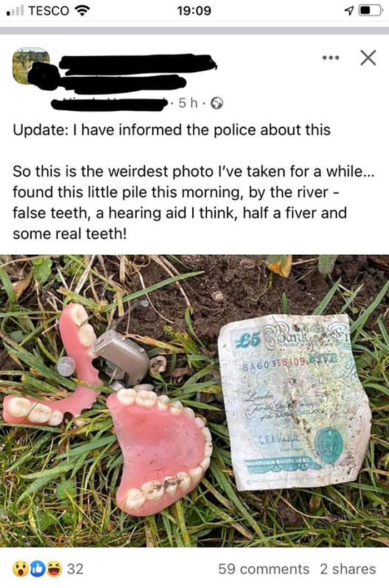Tap the 5 h post timestamp
This screenshot has height=588, width=389.
tap(188, 103)
